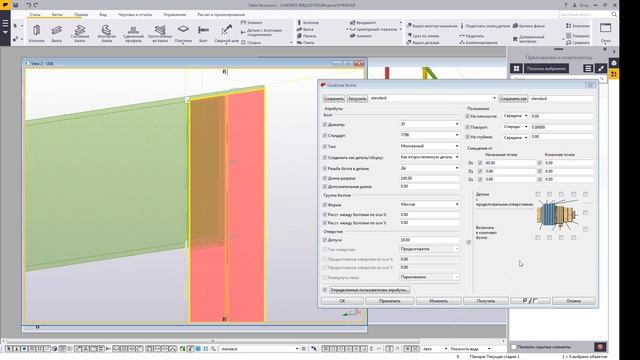Open the Резьба болта в детали dropdown
640x360 pixels.
(x=429, y=168)
